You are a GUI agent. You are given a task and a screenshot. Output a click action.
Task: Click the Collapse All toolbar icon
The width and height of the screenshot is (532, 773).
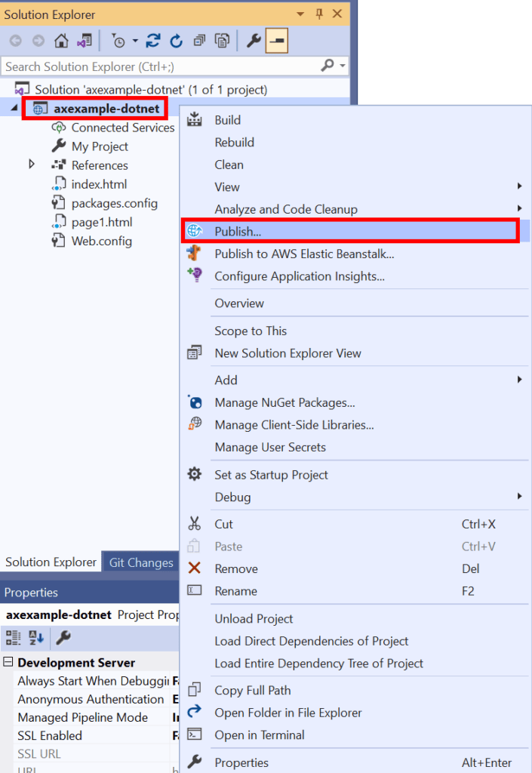(199, 41)
